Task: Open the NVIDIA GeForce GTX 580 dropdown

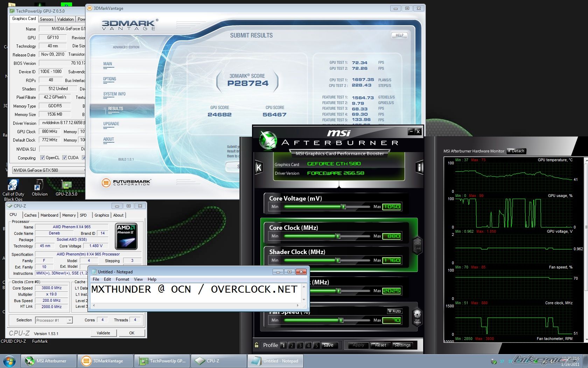Action: pyautogui.click(x=48, y=170)
